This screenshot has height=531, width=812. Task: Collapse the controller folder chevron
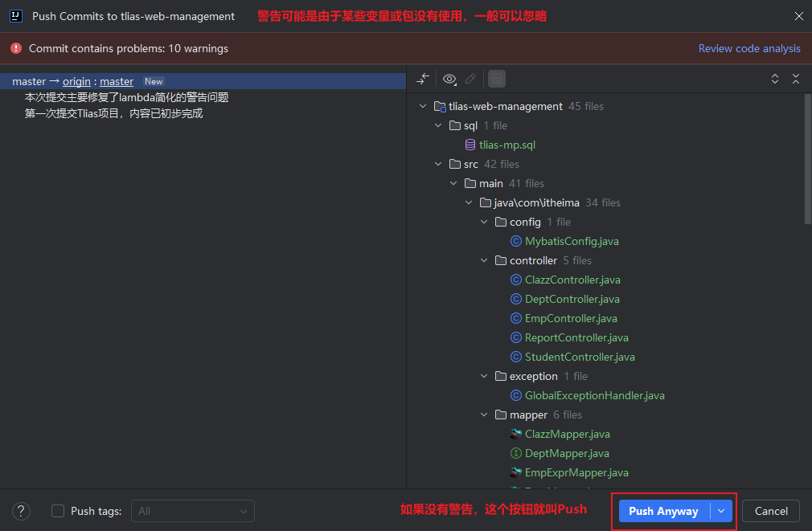point(484,260)
